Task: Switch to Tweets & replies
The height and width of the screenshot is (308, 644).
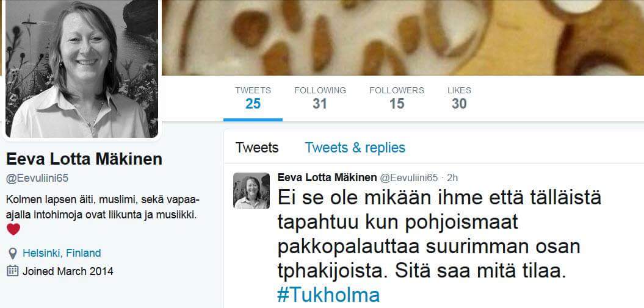Action: [355, 147]
